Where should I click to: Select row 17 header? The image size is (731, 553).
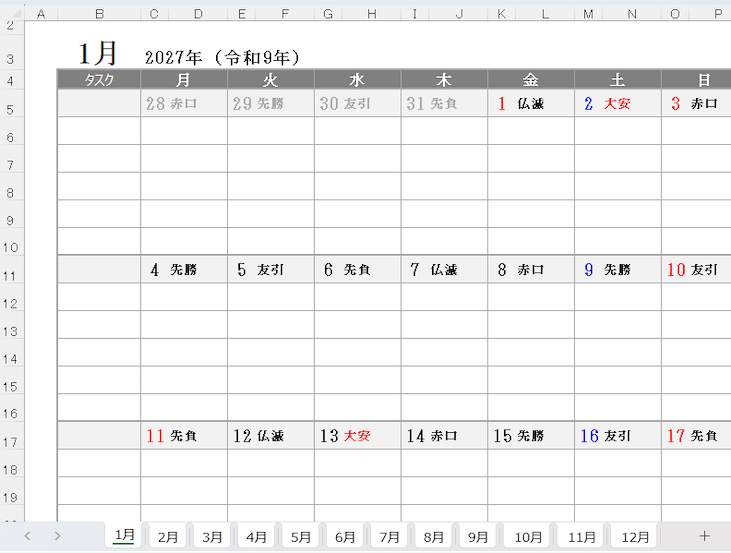pyautogui.click(x=10, y=435)
